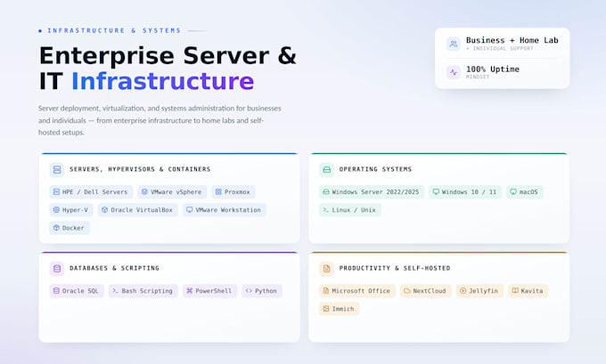Click the server icon in HPE / Dell Servers tag
The height and width of the screenshot is (364, 606).
pyautogui.click(x=56, y=192)
